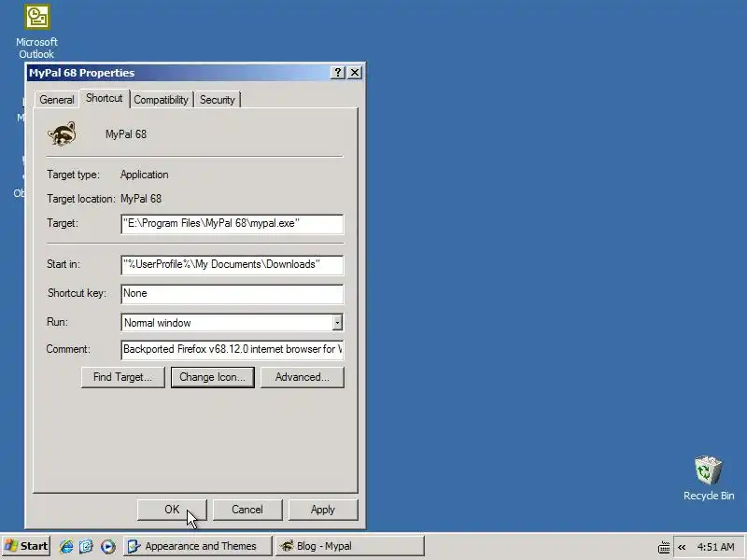The image size is (747, 560).
Task: Open the on-screen keyboard tray icon
Action: pyautogui.click(x=664, y=547)
